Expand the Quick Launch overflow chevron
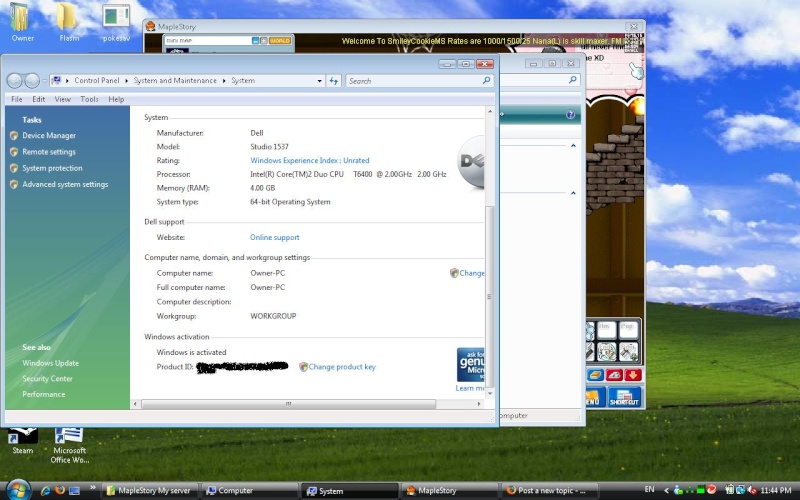The height and width of the screenshot is (500, 800). click(x=93, y=487)
